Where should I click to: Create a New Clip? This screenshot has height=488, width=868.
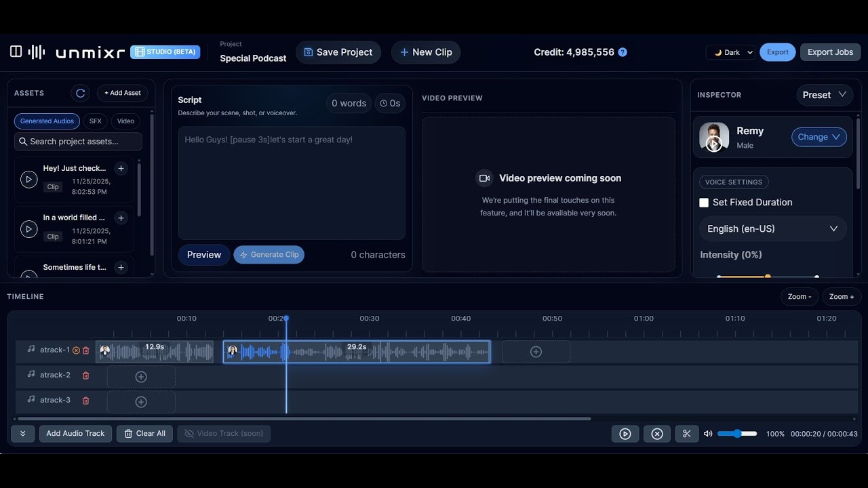426,52
